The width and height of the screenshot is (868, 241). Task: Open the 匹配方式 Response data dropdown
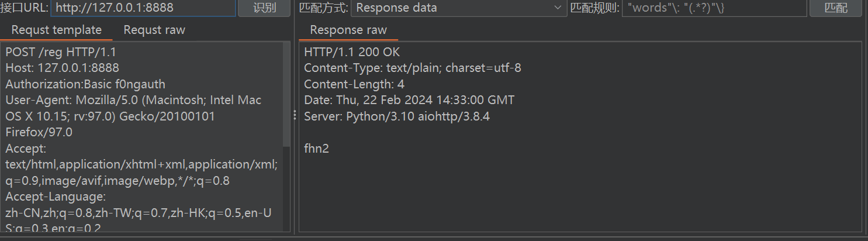[x=458, y=8]
